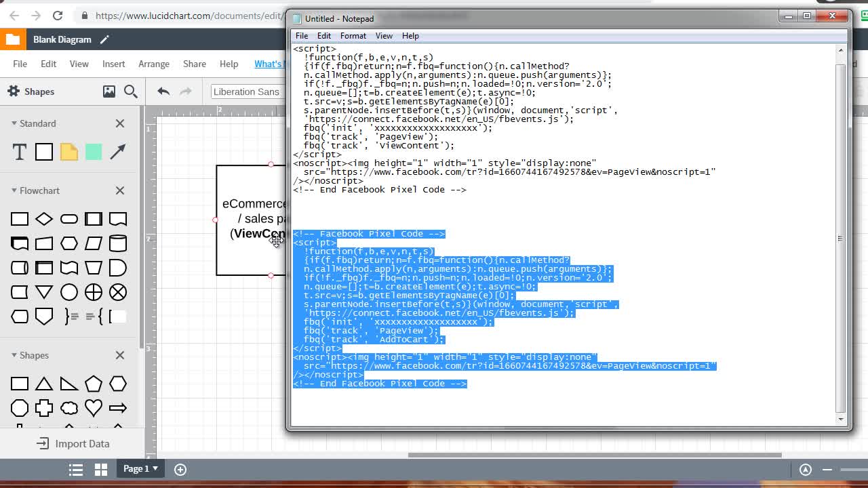Image resolution: width=868 pixels, height=488 pixels.
Task: Select the Or circle-plus flowchart shape
Action: click(x=94, y=292)
